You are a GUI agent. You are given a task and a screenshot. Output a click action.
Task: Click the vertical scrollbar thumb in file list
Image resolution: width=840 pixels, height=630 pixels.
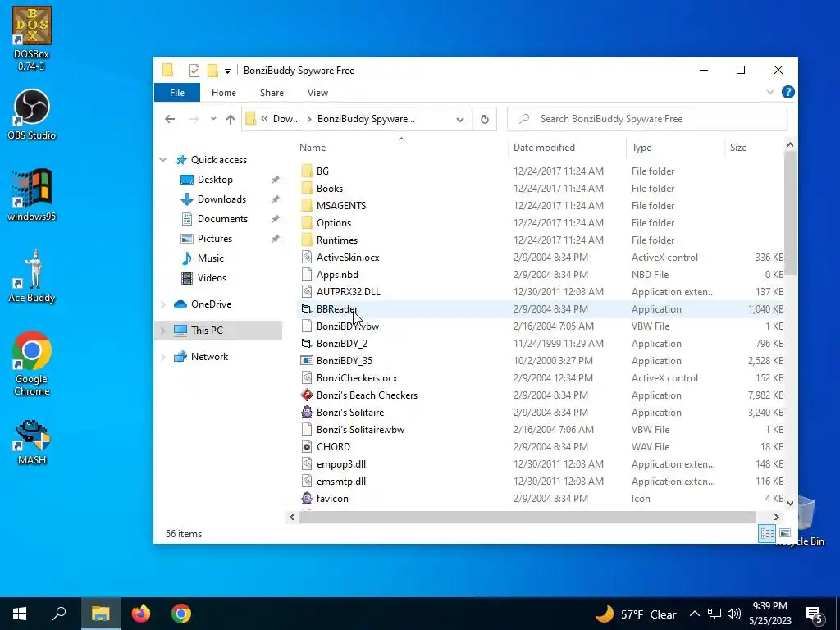790,212
